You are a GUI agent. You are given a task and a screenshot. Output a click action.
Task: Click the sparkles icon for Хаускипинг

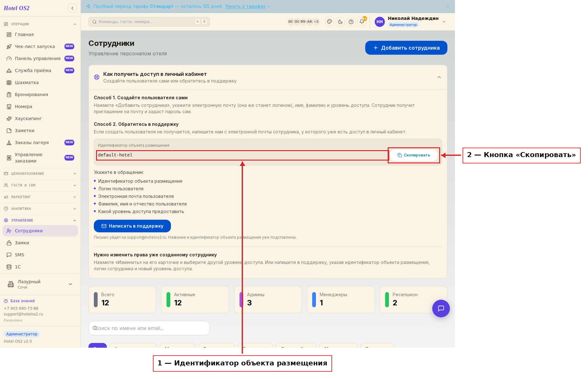click(x=9, y=119)
